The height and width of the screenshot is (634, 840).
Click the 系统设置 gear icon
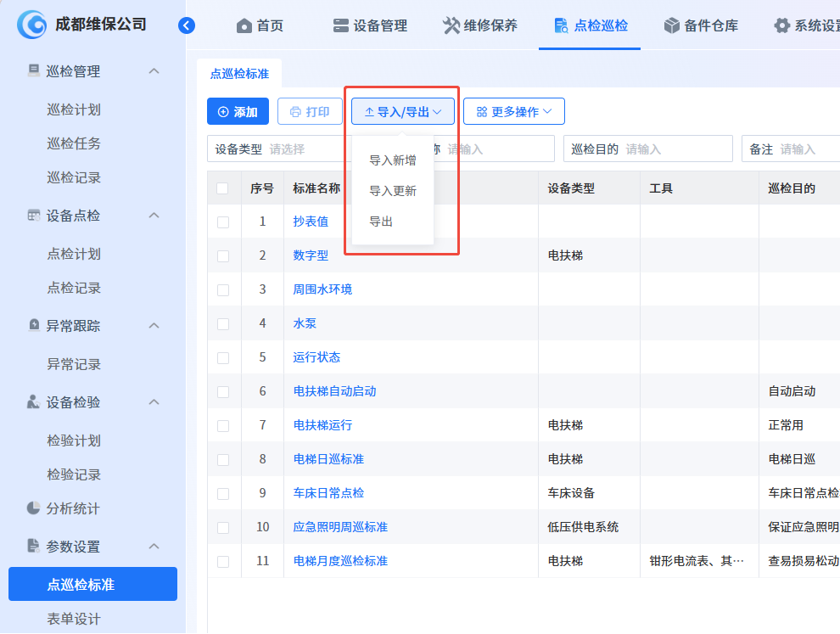pos(781,25)
